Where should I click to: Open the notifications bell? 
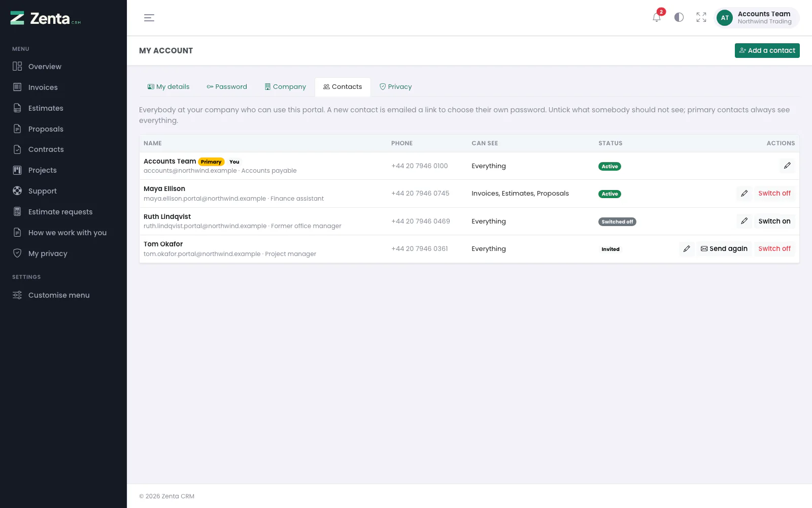tap(657, 17)
